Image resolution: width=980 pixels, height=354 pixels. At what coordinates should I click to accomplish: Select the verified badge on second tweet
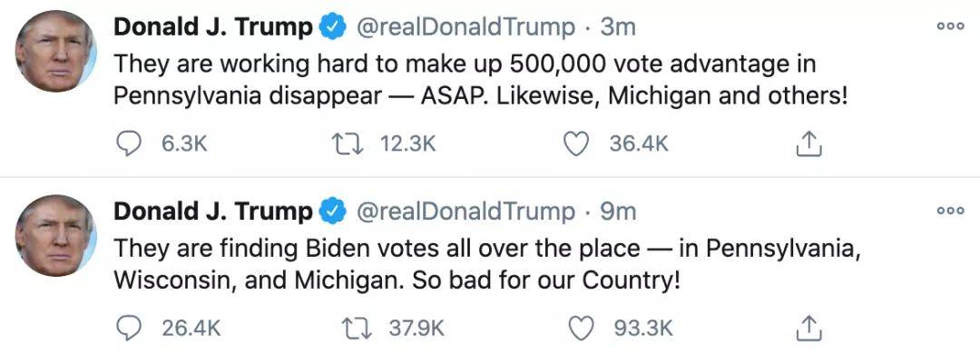click(333, 211)
